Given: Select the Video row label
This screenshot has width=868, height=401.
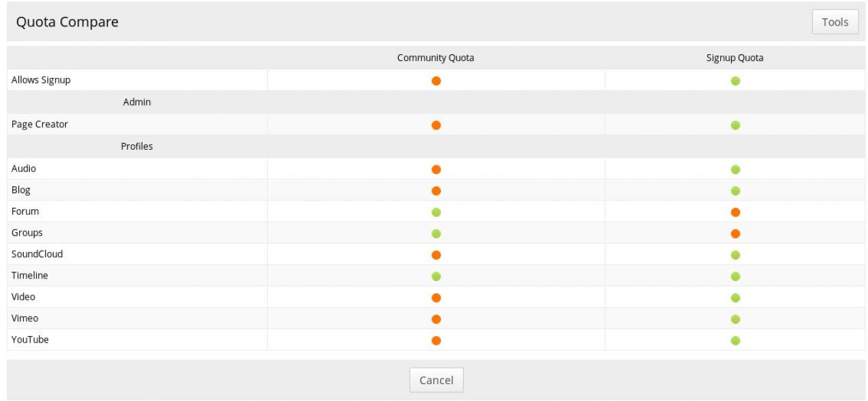Looking at the screenshot, I should point(24,297).
